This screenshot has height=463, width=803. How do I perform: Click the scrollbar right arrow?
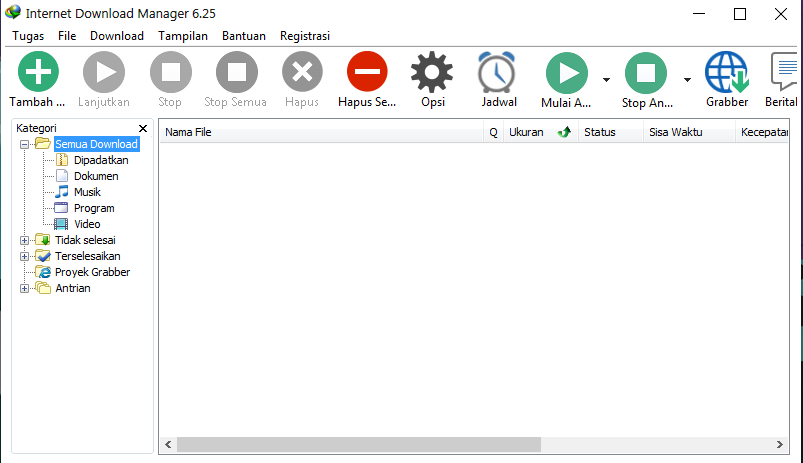(779, 445)
